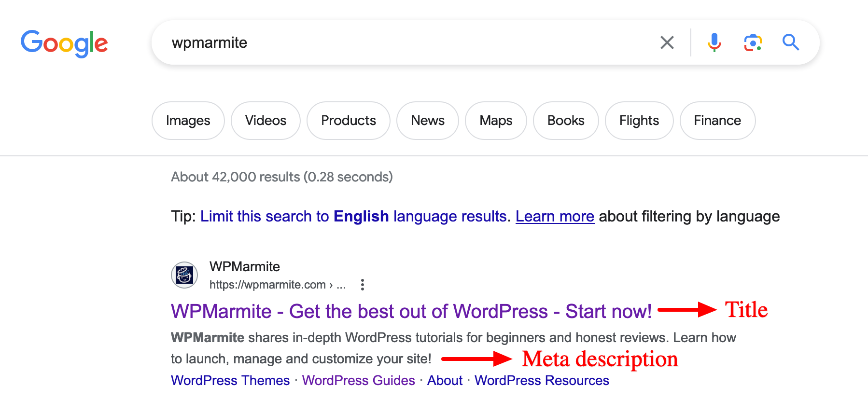Screen dimensions: 868x414
Task: Open Google Lens camera search
Action: pos(752,42)
